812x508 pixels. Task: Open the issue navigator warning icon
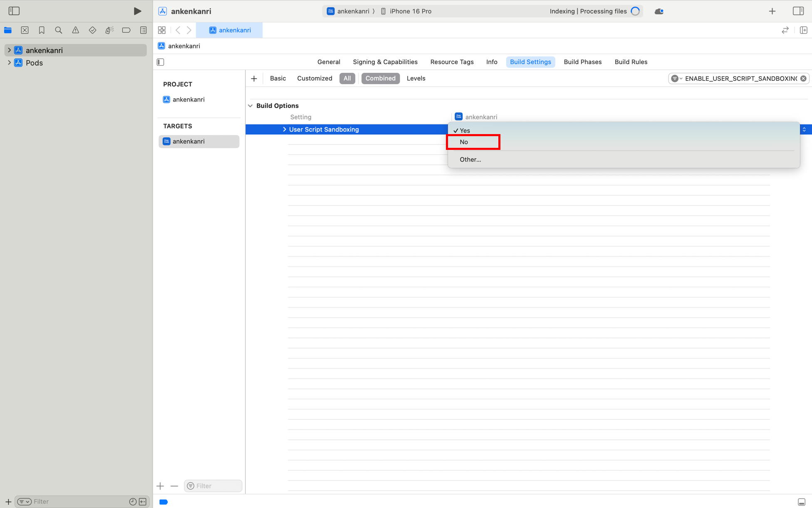[x=75, y=30]
